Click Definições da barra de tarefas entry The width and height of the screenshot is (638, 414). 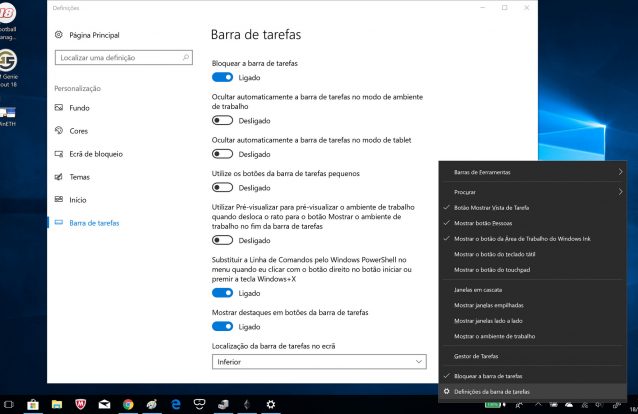tap(491, 390)
